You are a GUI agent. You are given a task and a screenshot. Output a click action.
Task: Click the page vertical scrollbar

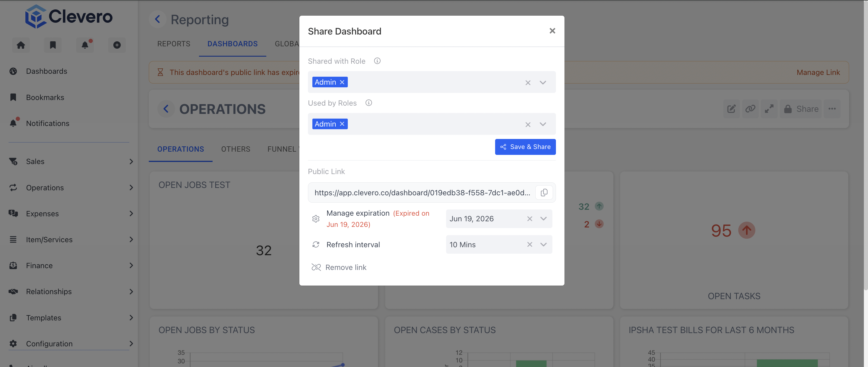pos(865,145)
